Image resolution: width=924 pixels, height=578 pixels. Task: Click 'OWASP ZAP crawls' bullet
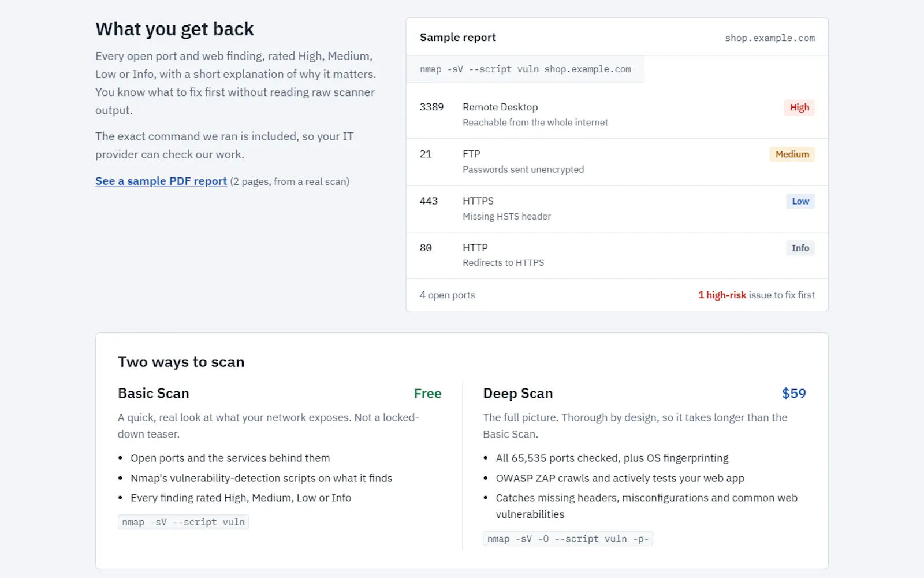click(620, 479)
